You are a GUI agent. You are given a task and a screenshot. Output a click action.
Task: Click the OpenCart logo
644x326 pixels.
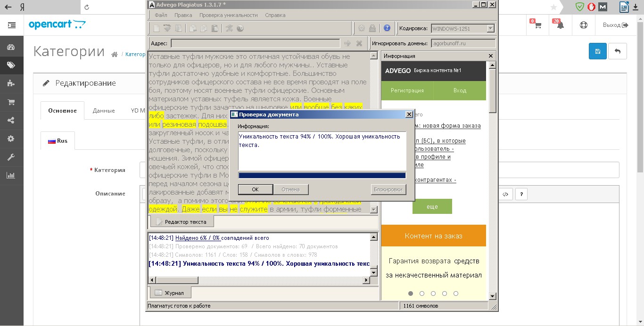58,25
